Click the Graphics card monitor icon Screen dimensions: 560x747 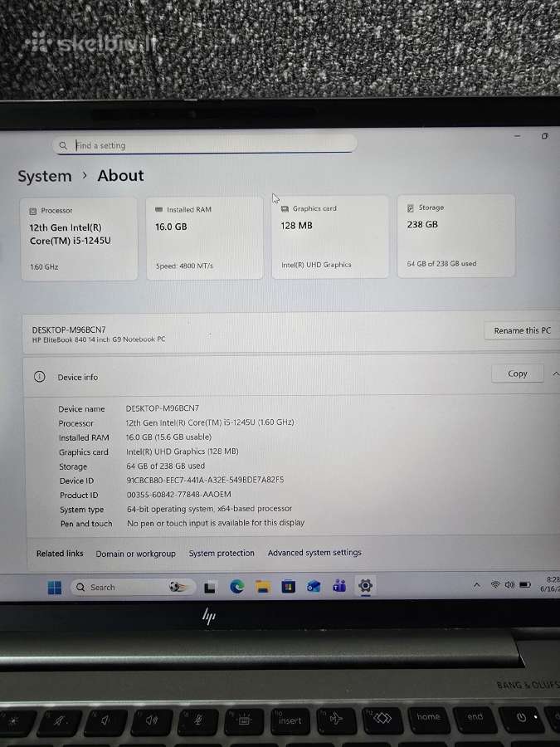[x=285, y=209]
